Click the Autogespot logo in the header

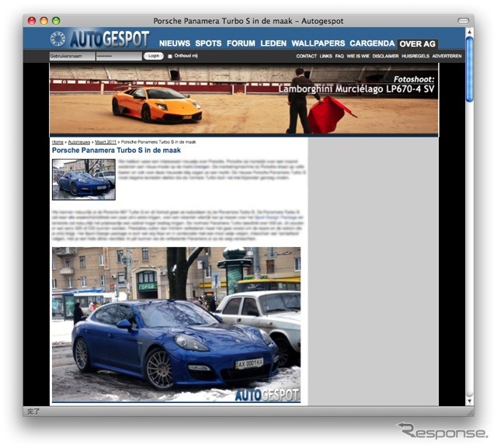pos(100,39)
